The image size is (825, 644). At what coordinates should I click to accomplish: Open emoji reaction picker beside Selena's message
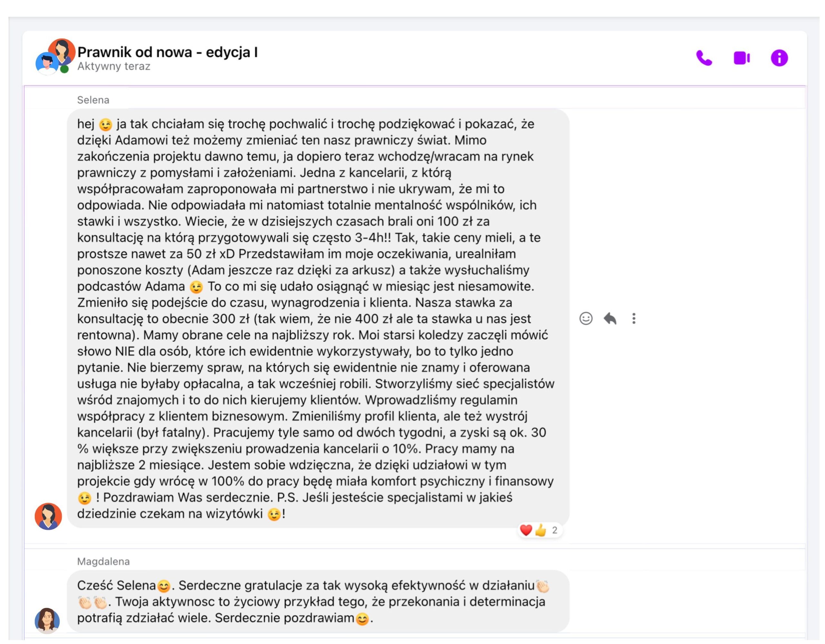[586, 318]
